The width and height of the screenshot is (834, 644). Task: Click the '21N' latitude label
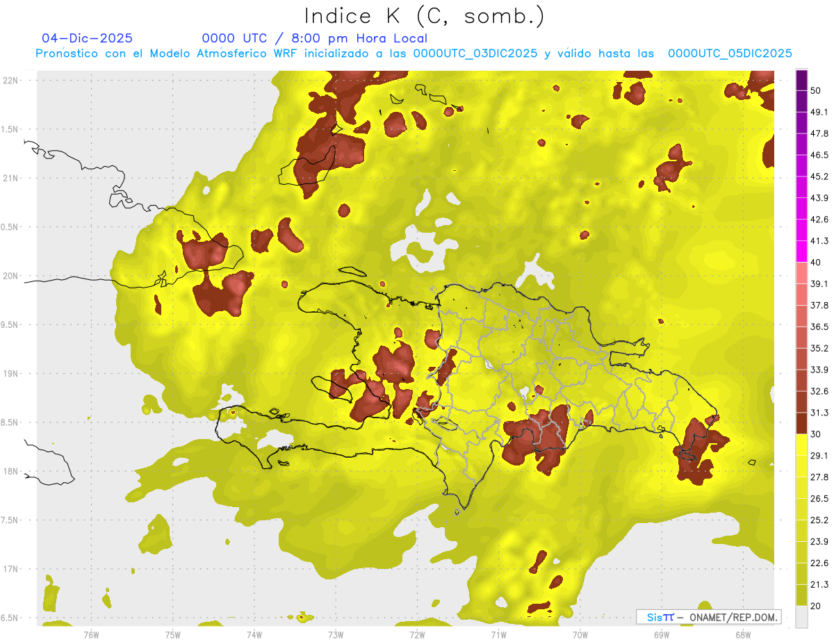(x=10, y=178)
